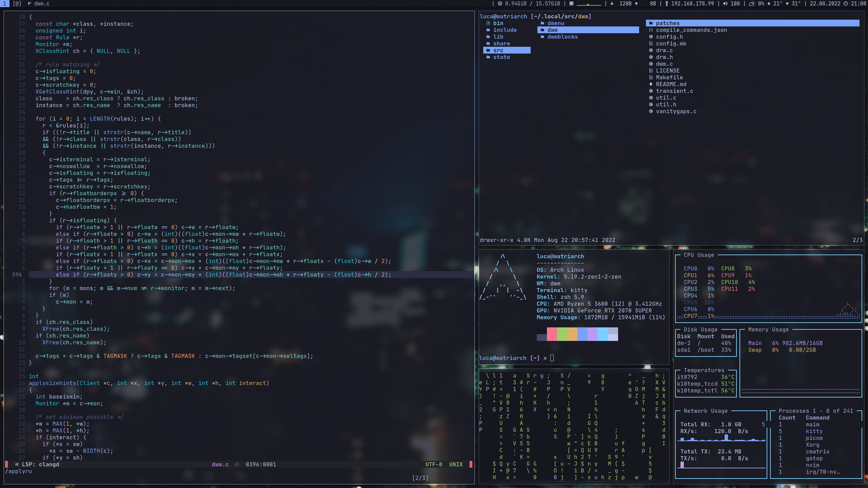Click the symlink icon beside bin

coord(488,23)
